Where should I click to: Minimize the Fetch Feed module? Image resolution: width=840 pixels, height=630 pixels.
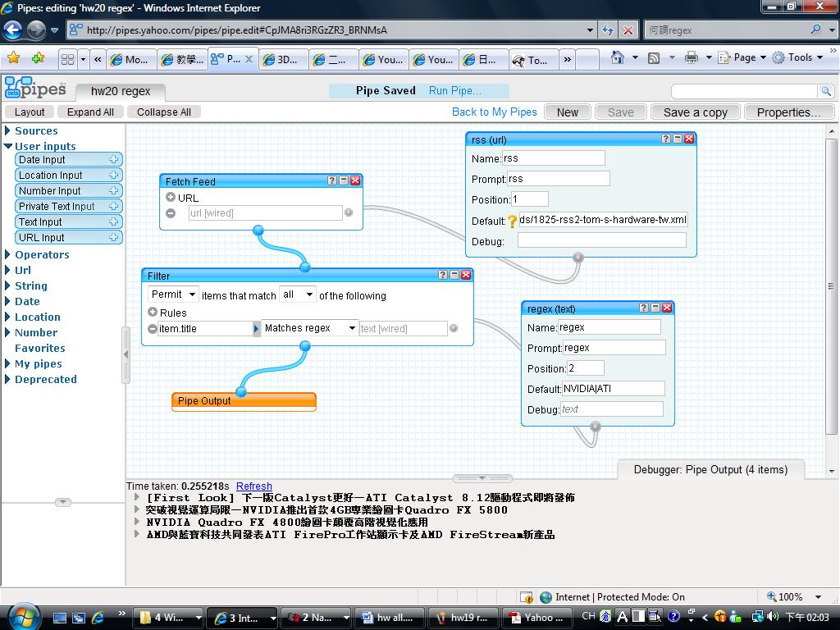click(x=344, y=181)
